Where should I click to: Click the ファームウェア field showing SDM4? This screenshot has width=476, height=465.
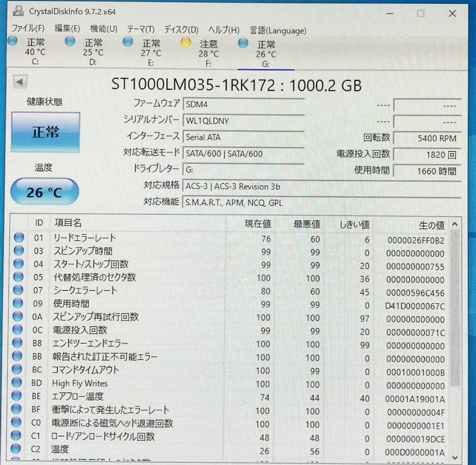point(244,104)
